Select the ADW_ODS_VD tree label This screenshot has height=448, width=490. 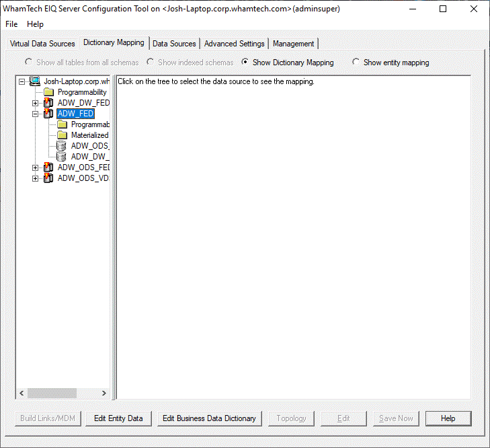83,178
